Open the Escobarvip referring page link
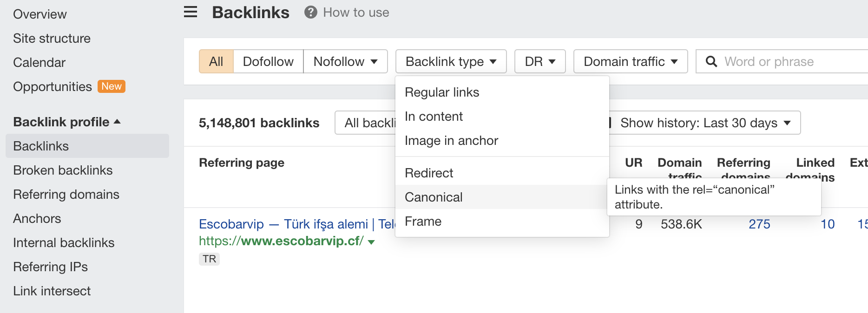Viewport: 868px width, 313px height. tap(297, 224)
